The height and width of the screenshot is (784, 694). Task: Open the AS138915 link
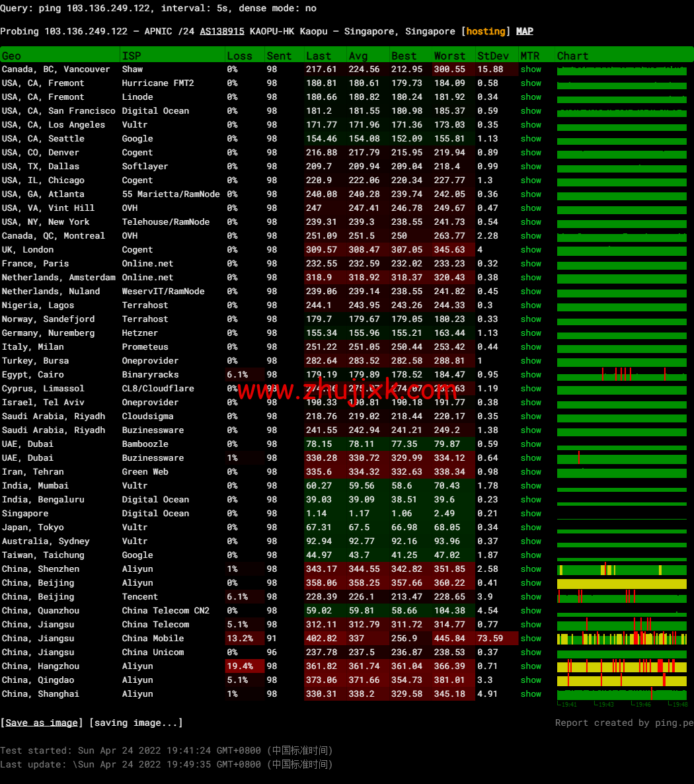click(222, 32)
